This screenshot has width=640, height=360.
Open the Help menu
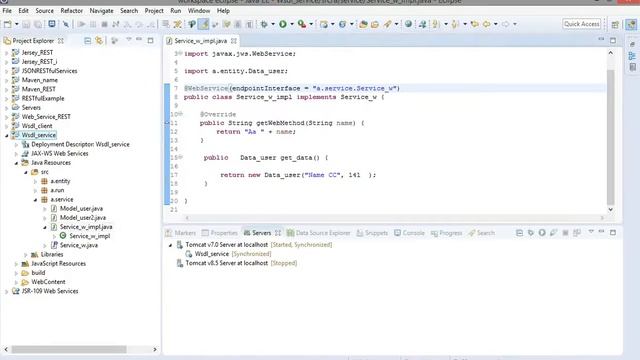coord(223,11)
